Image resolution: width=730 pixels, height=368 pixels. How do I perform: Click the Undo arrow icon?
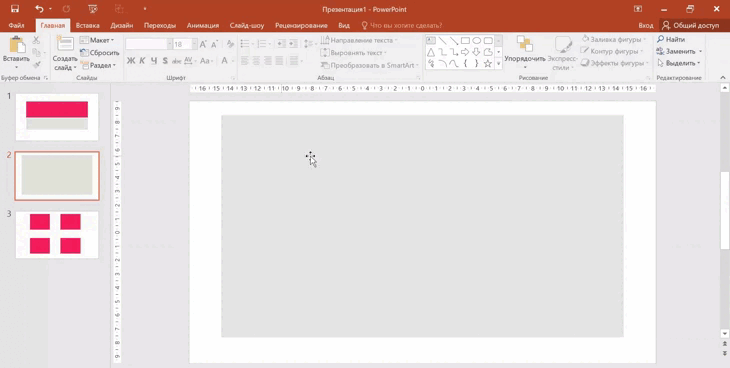click(x=39, y=9)
